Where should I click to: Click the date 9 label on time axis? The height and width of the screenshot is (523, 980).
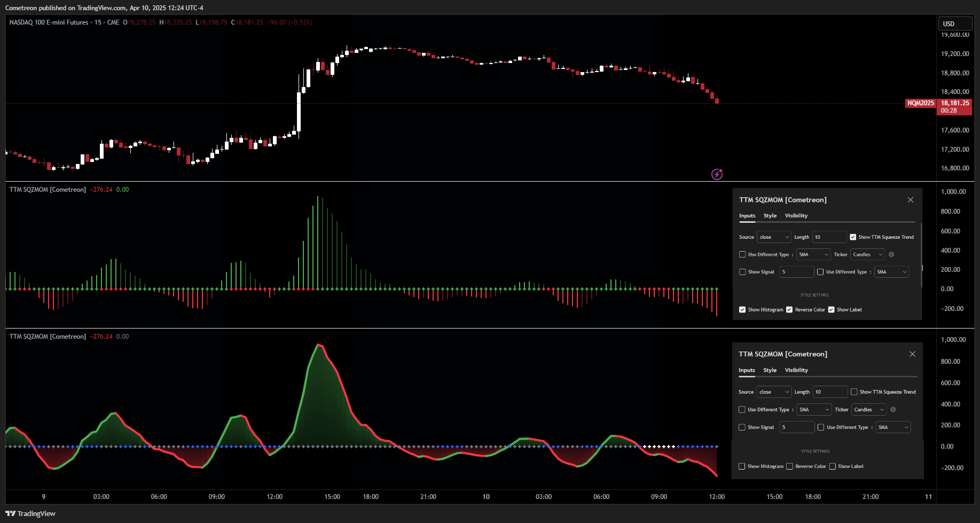[x=44, y=497]
